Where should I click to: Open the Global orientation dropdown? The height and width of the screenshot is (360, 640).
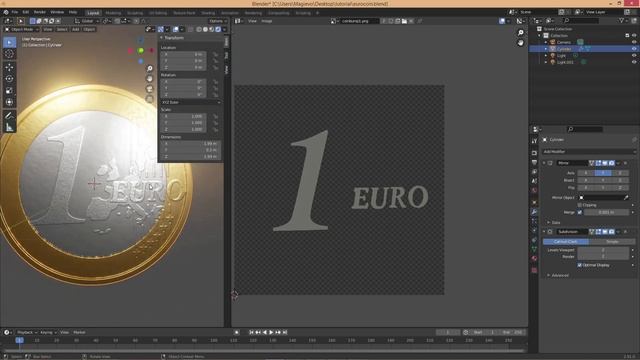click(87, 21)
